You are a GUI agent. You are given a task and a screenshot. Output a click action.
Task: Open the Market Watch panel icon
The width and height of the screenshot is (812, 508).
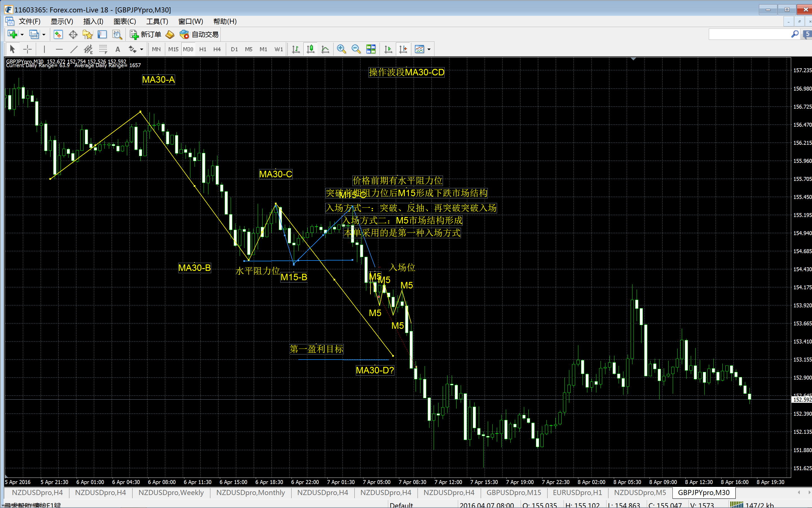tap(58, 34)
